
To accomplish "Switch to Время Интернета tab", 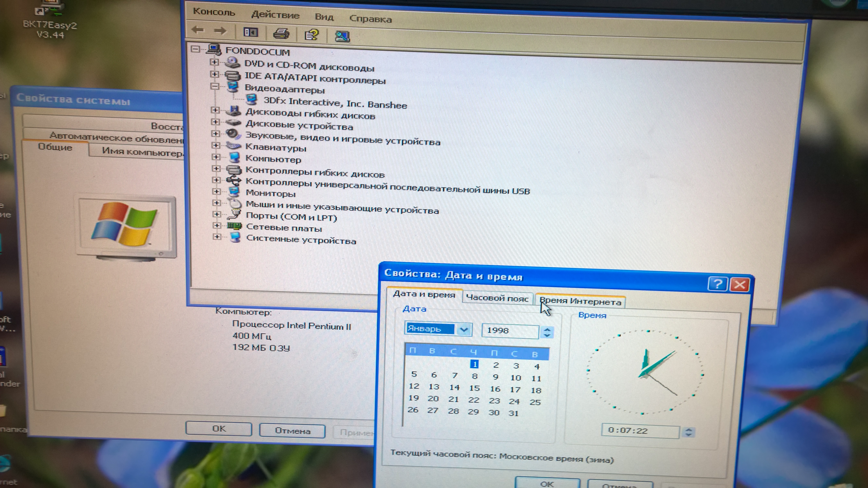I will (580, 301).
